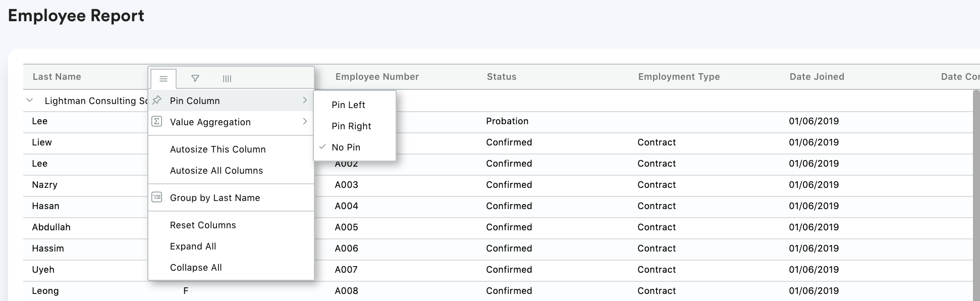Click the Employee Report page title
The width and height of the screenshot is (980, 301).
click(76, 16)
